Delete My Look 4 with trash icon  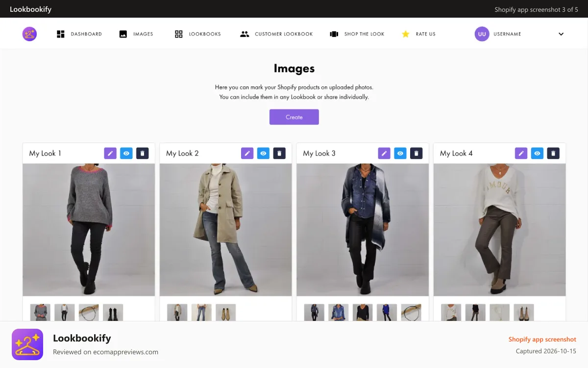pos(553,153)
